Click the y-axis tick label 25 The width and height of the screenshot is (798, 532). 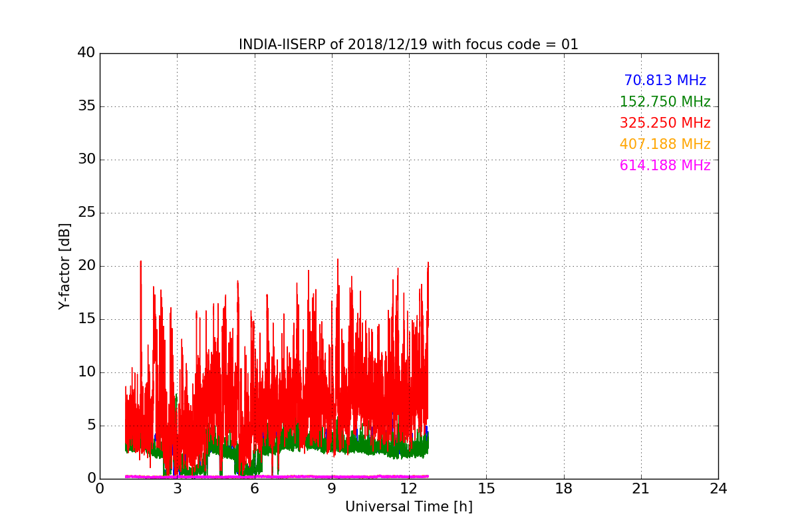point(86,213)
